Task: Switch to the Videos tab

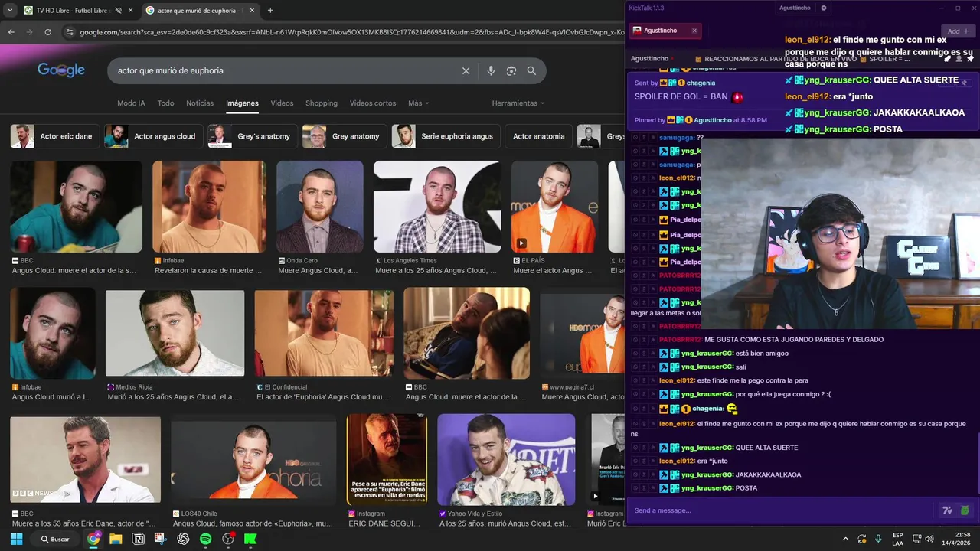Action: (282, 103)
